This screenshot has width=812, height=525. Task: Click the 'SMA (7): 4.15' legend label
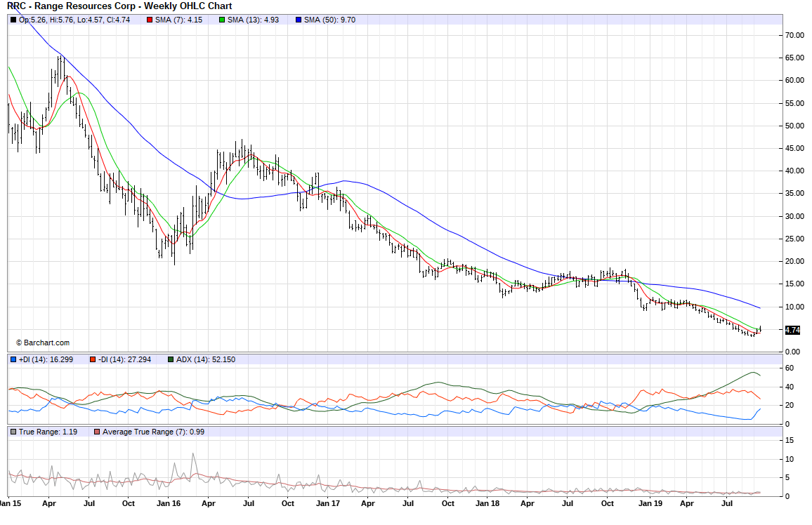[178, 20]
